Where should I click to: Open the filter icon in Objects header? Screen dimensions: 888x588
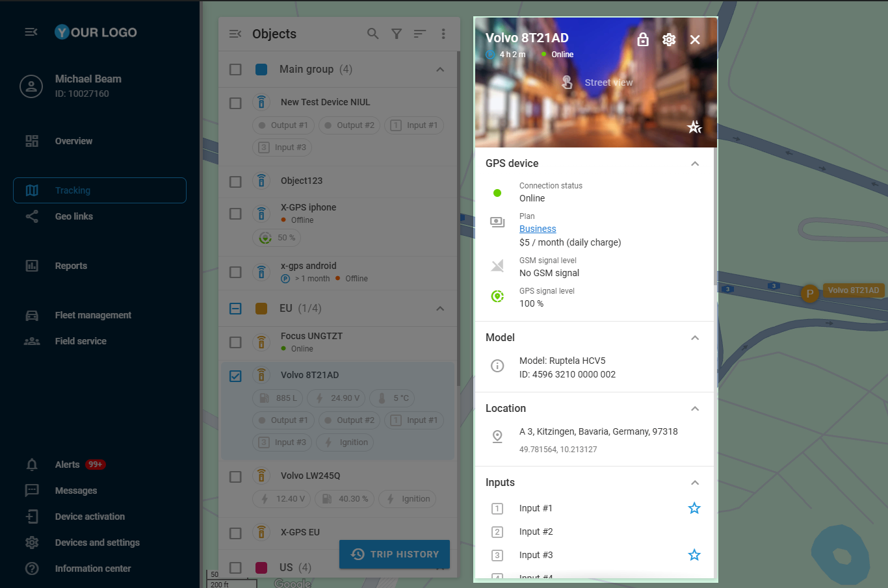[x=397, y=34]
